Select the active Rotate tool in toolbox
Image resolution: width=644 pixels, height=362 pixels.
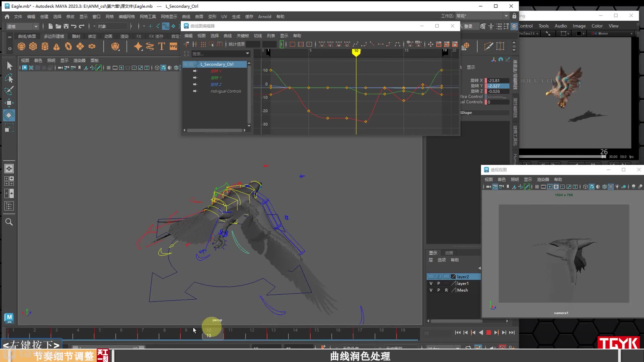[x=9, y=115]
